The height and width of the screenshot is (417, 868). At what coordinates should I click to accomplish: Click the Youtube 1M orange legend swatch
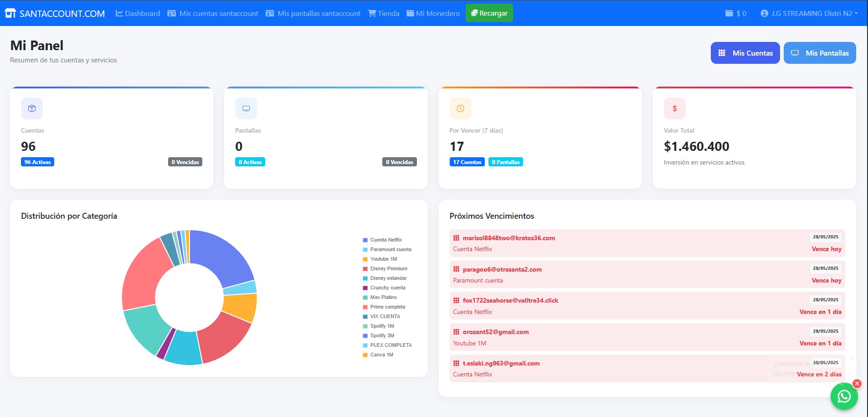(365, 259)
